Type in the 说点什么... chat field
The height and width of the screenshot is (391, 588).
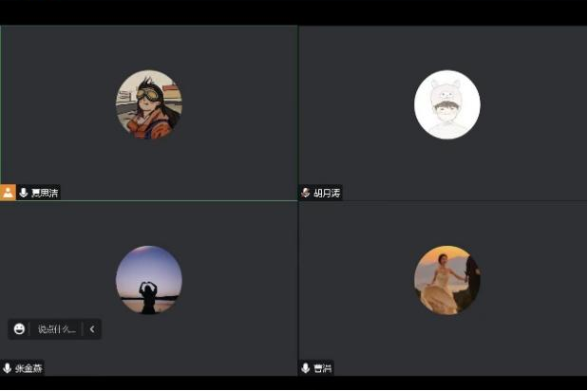point(56,329)
